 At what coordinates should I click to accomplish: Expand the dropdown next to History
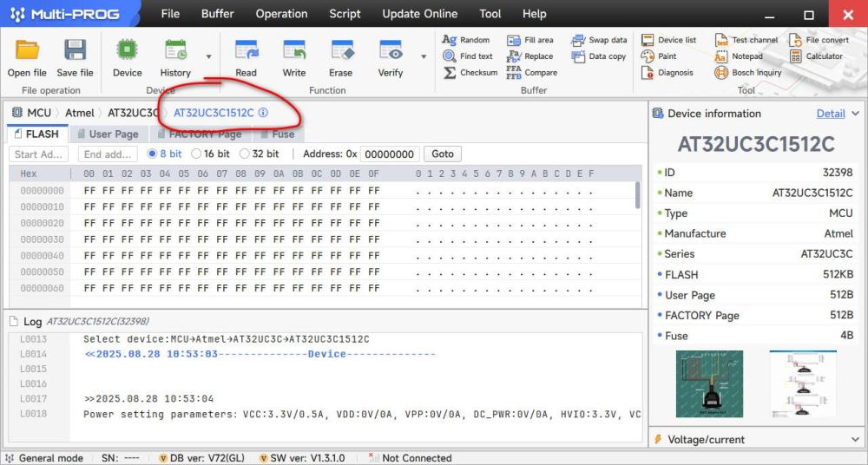coord(208,56)
